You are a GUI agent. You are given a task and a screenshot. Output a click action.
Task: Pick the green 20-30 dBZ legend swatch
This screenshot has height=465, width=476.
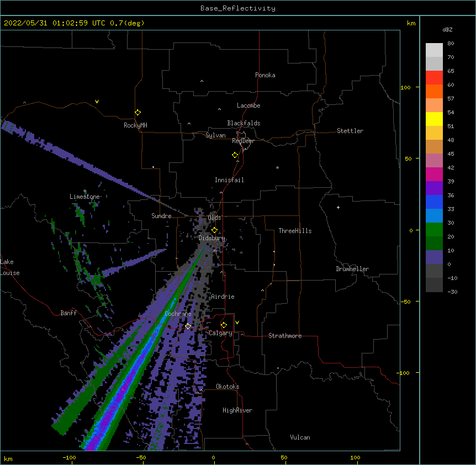pyautogui.click(x=434, y=229)
